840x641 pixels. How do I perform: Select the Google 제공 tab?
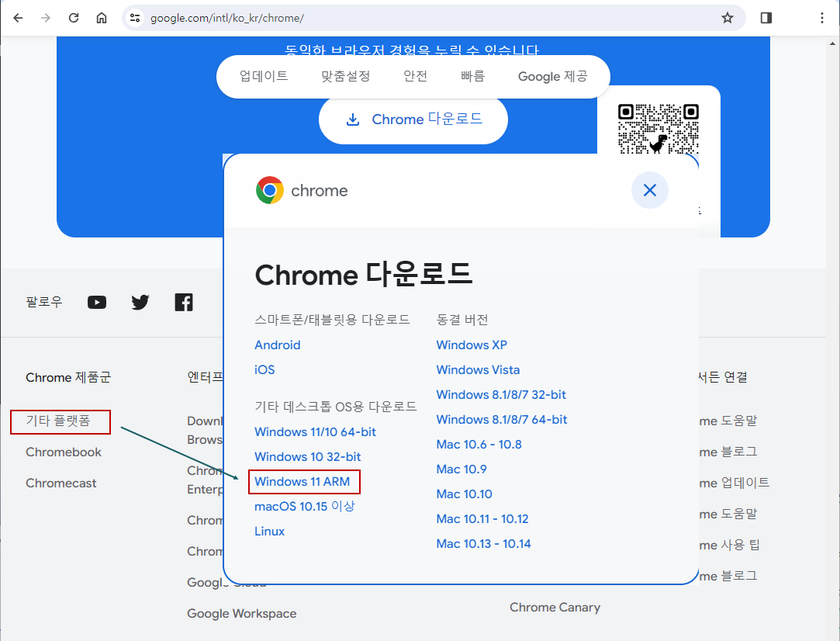[552, 76]
